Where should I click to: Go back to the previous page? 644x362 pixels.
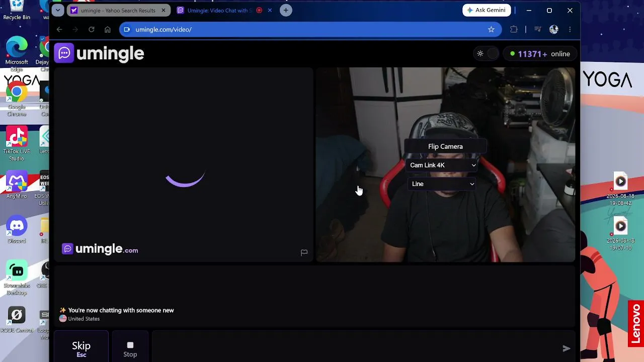59,30
